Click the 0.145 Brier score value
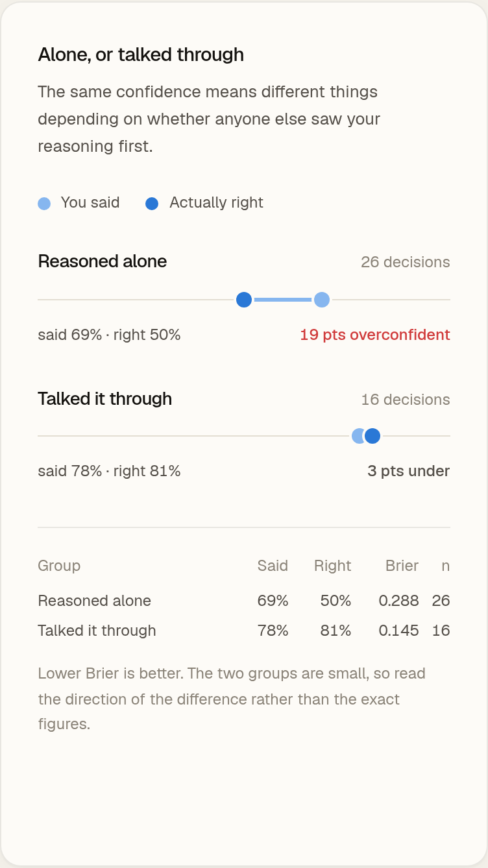 tap(399, 631)
